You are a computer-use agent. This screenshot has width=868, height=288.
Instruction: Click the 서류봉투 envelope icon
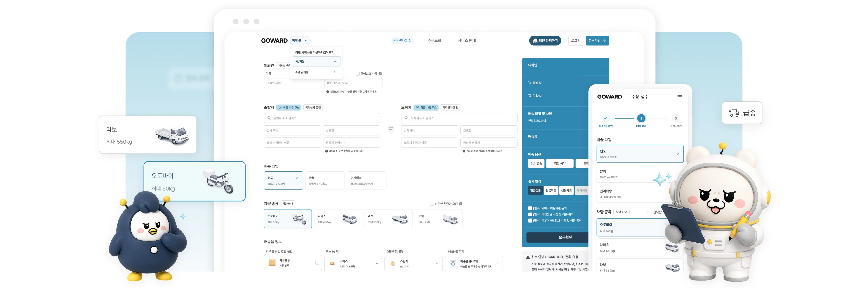point(272,263)
